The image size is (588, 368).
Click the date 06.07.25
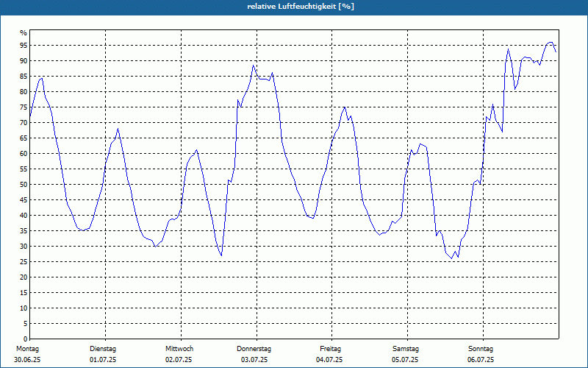click(481, 360)
